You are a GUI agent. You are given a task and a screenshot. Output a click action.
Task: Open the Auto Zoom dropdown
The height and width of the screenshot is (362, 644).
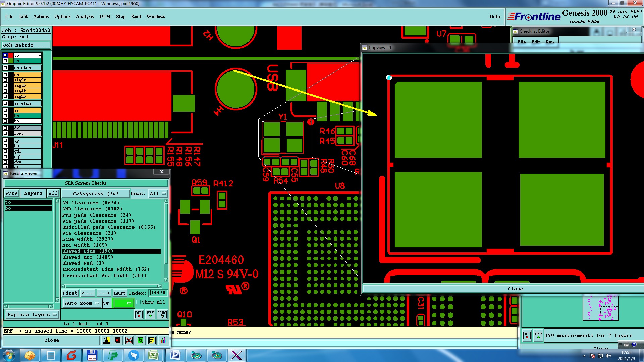pos(82,303)
